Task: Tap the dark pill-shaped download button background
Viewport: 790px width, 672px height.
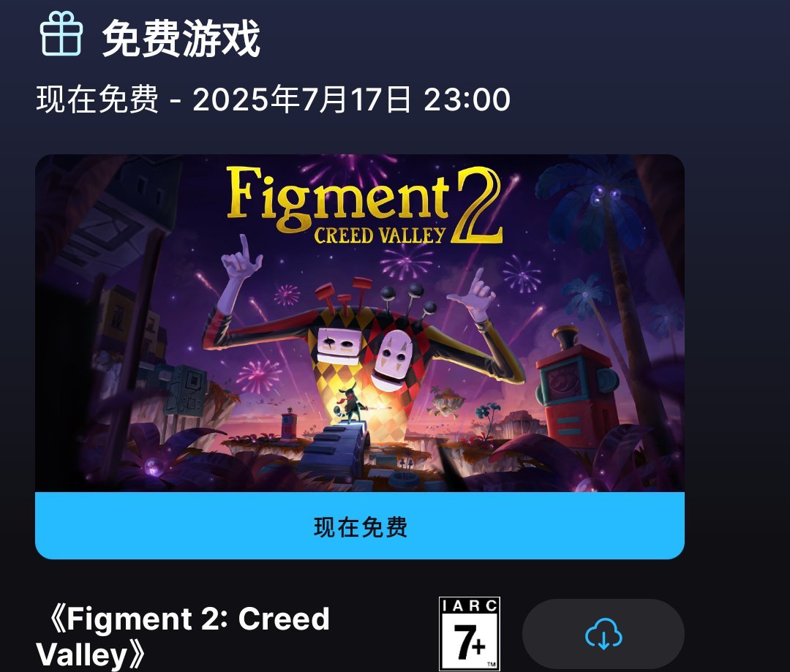Action: tap(603, 634)
